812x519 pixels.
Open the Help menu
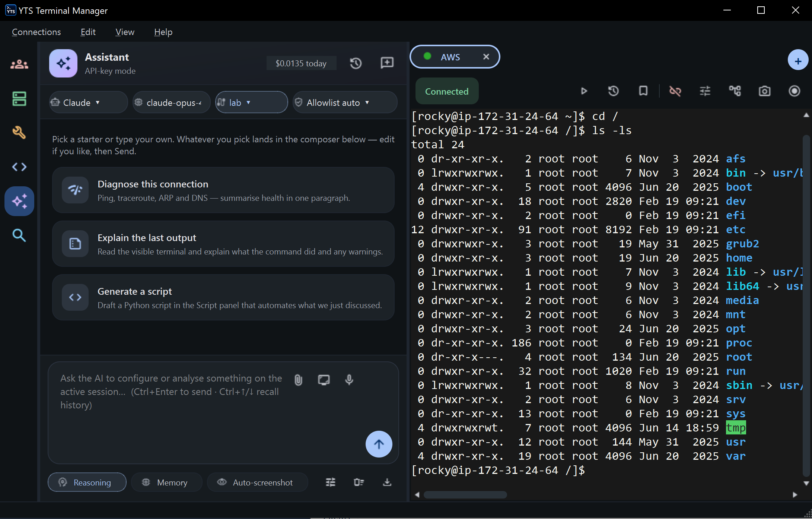pos(163,32)
